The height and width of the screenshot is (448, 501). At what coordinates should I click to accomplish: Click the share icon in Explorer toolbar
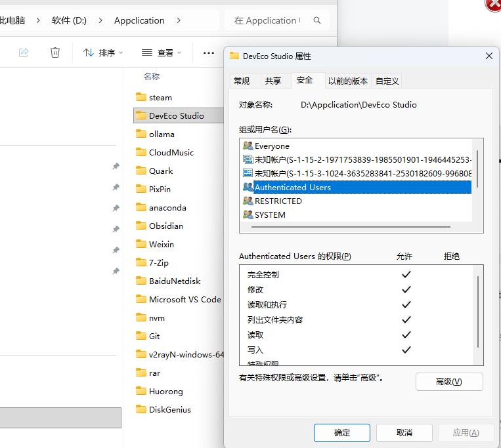24,52
